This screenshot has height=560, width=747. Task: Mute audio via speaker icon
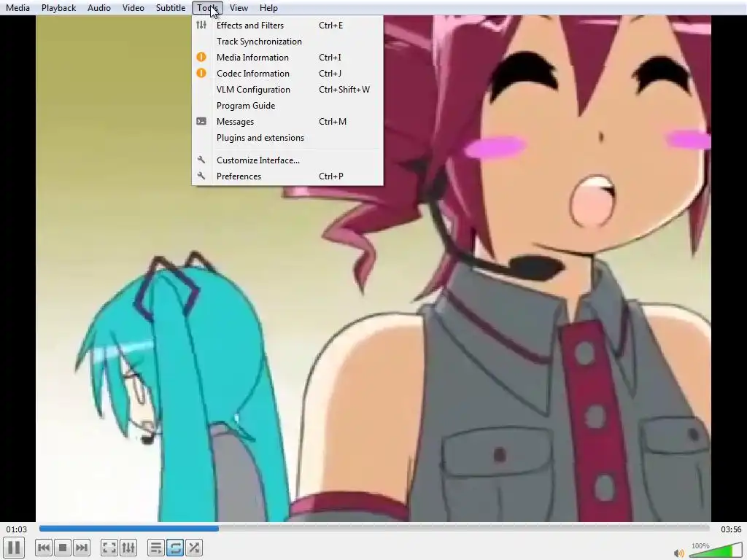pos(679,553)
